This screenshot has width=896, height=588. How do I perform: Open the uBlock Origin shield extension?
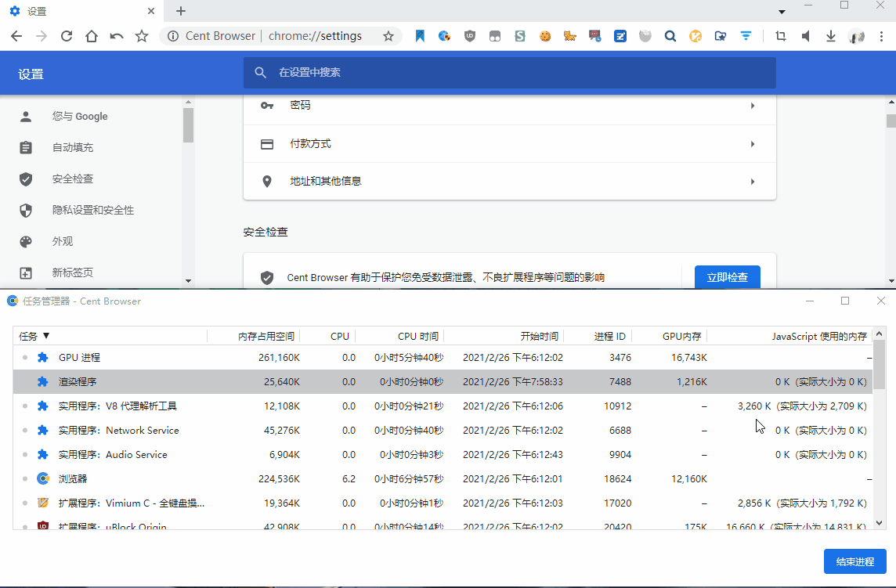pyautogui.click(x=470, y=36)
